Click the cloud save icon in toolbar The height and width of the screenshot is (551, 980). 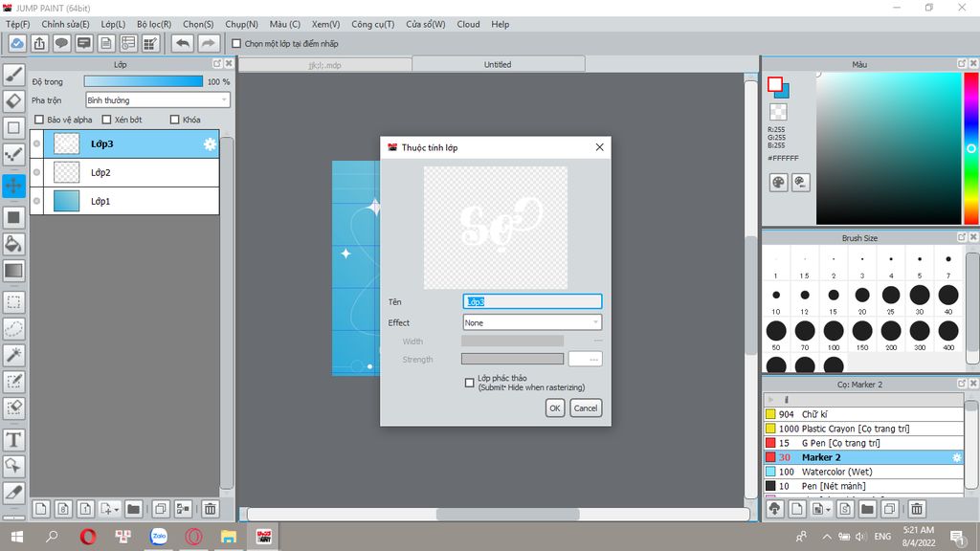(17, 44)
